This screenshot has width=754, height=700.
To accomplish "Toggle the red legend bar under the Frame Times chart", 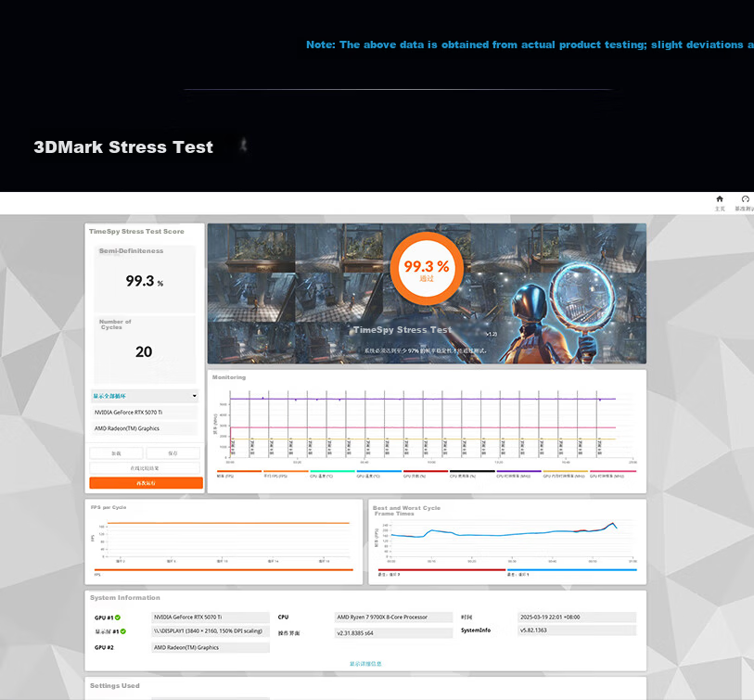I will 441,569.
